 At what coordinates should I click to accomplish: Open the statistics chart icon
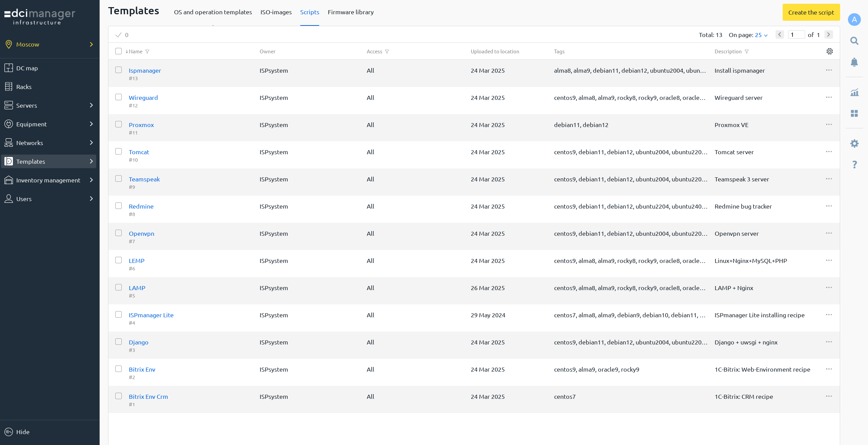[x=854, y=92]
